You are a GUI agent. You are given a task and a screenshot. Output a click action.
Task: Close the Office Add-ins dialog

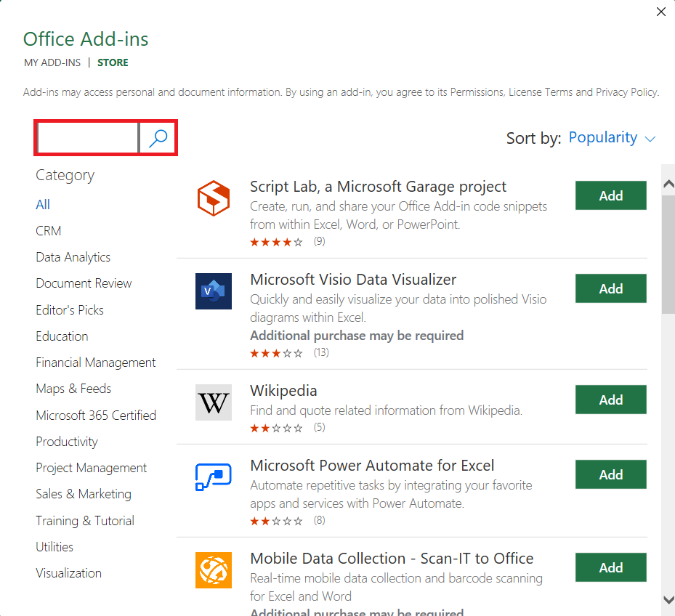coord(661,12)
